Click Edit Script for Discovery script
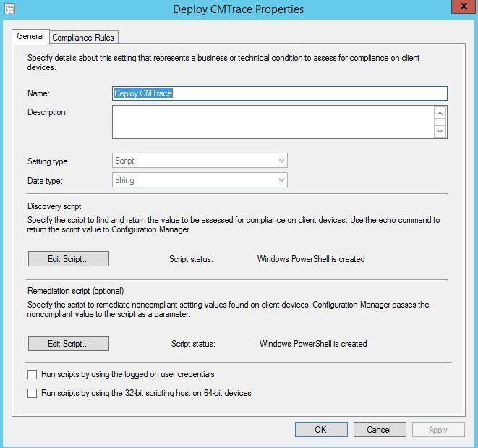 [69, 259]
